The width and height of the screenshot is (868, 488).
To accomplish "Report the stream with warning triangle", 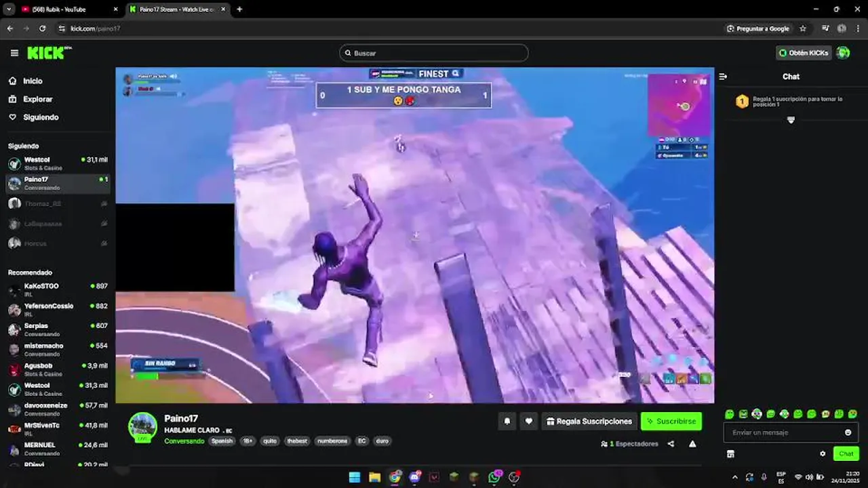I will click(692, 444).
